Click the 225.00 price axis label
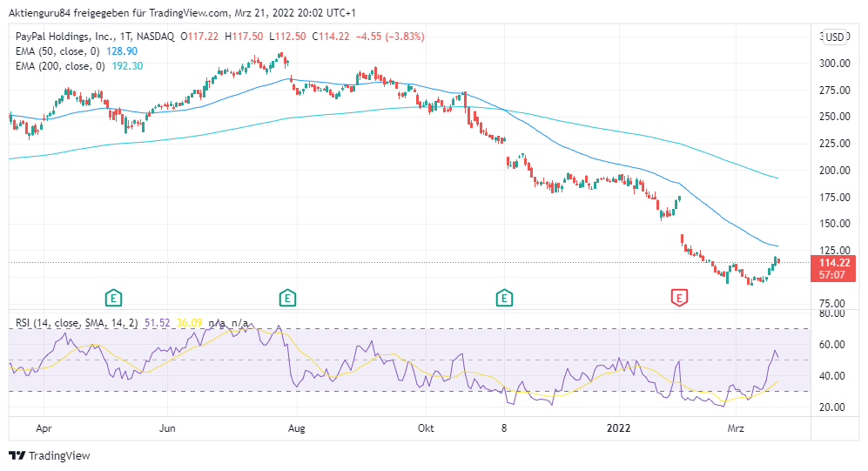The image size is (868, 471). click(x=835, y=144)
